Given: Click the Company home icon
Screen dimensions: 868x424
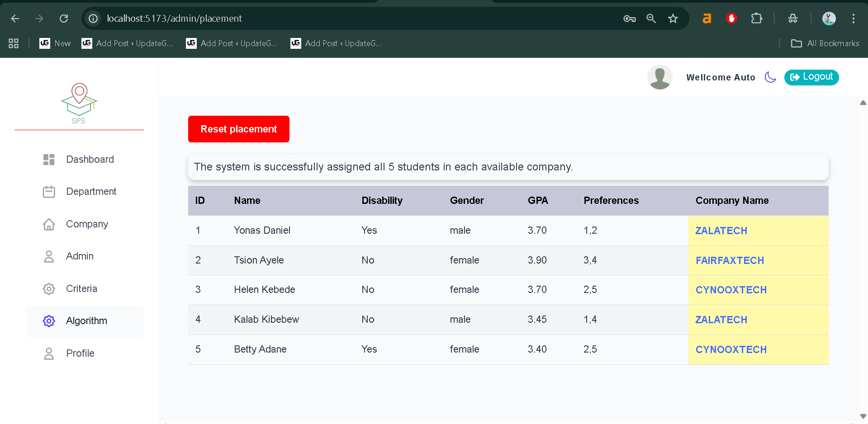Looking at the screenshot, I should (48, 224).
